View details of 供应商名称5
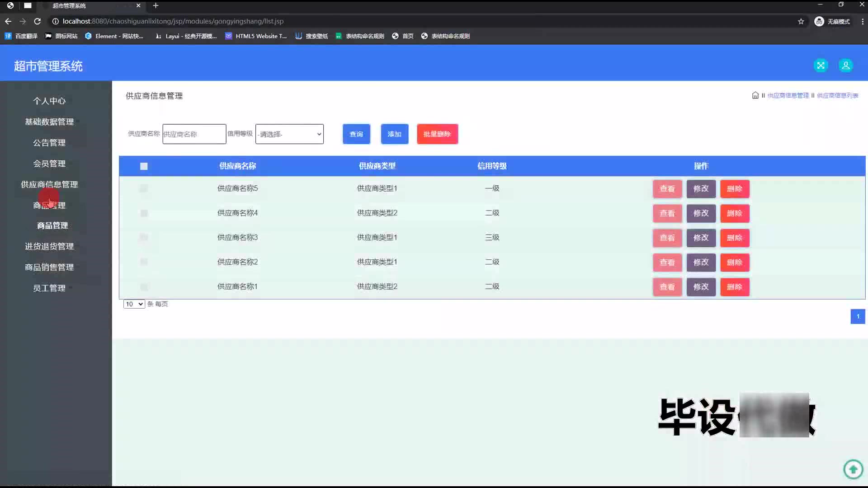868x488 pixels. tap(667, 189)
